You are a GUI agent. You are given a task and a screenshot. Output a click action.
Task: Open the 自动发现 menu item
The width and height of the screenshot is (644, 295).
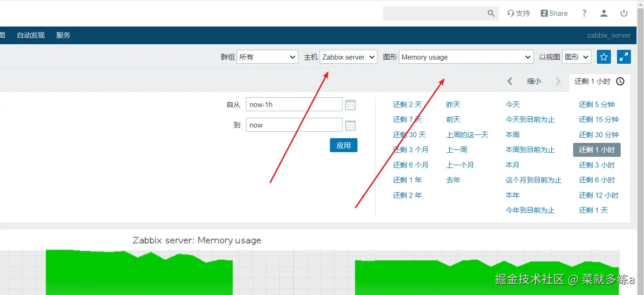pos(31,35)
